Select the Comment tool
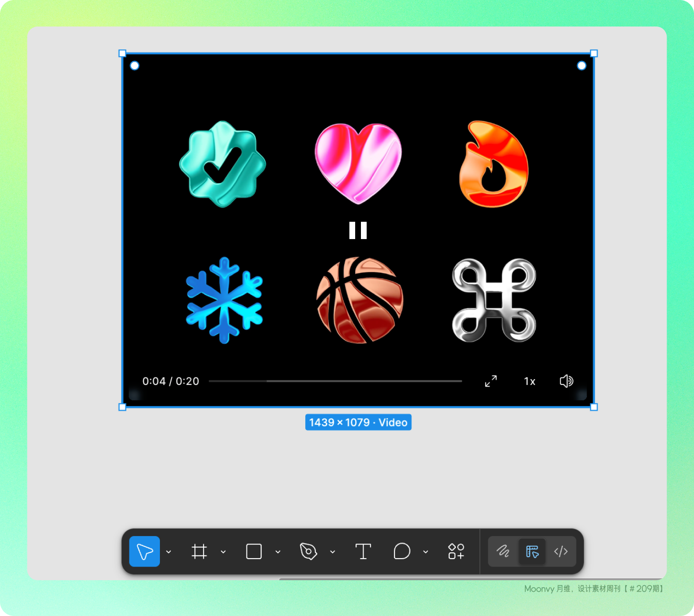The height and width of the screenshot is (616, 694). [x=402, y=551]
